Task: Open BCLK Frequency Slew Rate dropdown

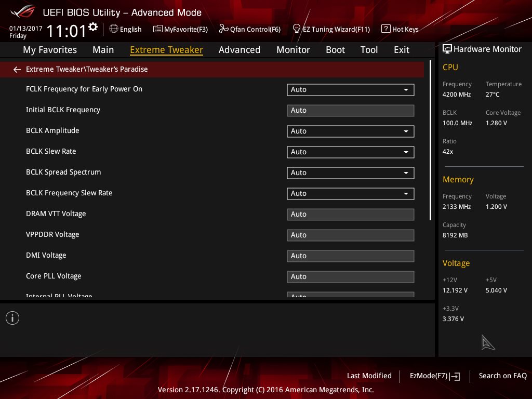Action: [351, 194]
